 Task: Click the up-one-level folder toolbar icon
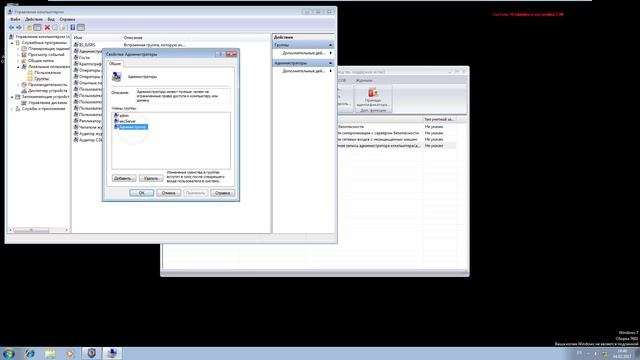click(29, 27)
